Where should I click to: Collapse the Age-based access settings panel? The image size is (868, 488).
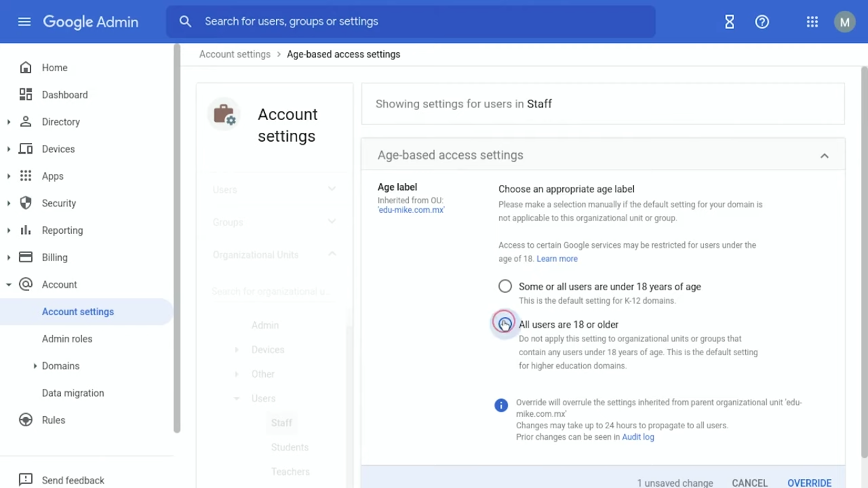(x=824, y=156)
